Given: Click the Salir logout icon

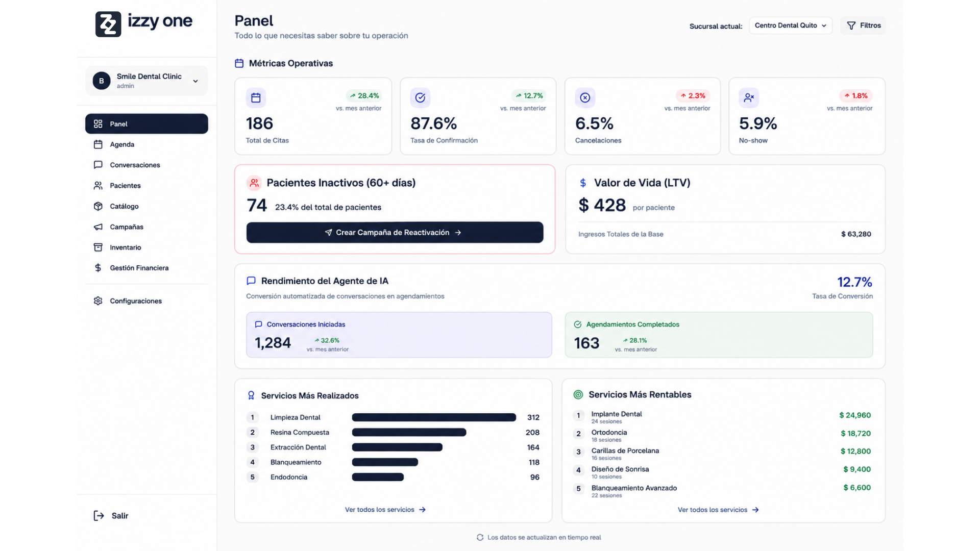Looking at the screenshot, I should tap(99, 516).
